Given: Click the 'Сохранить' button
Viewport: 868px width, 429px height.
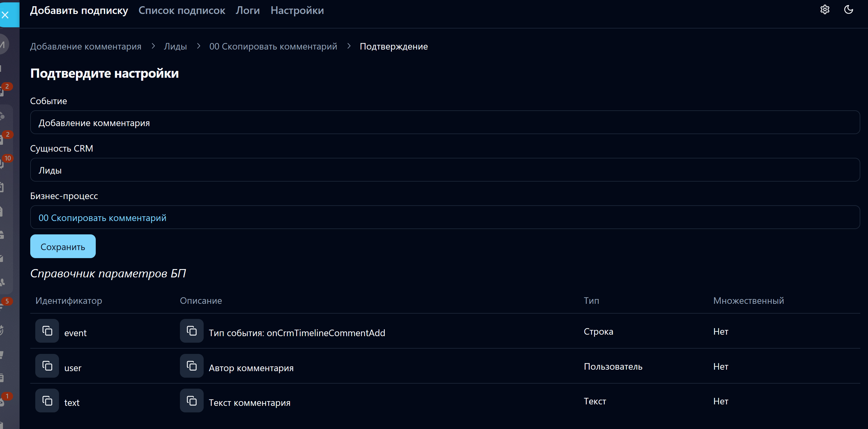Looking at the screenshot, I should [x=63, y=247].
